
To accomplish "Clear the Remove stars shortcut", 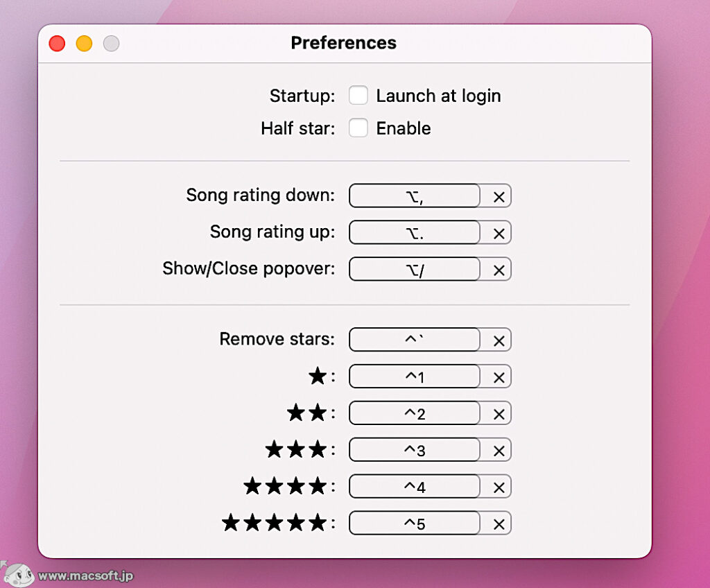I will coord(498,340).
